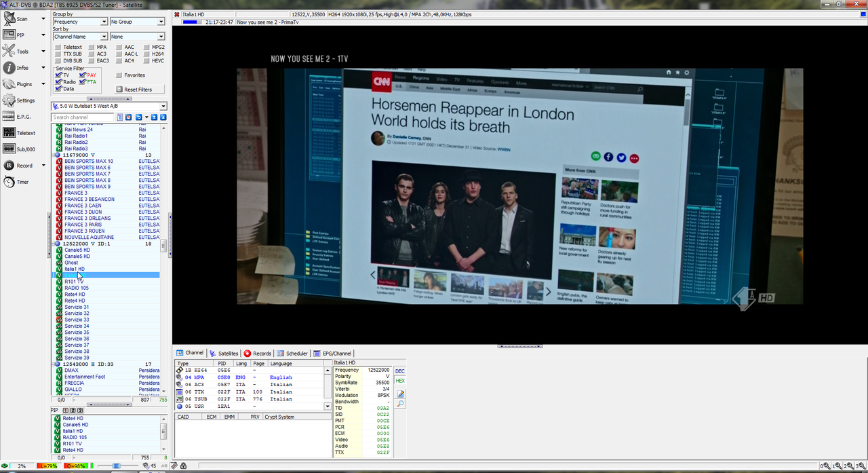Click the zoom 3 magnifier in the status bar
The image size is (868, 473).
859,466
